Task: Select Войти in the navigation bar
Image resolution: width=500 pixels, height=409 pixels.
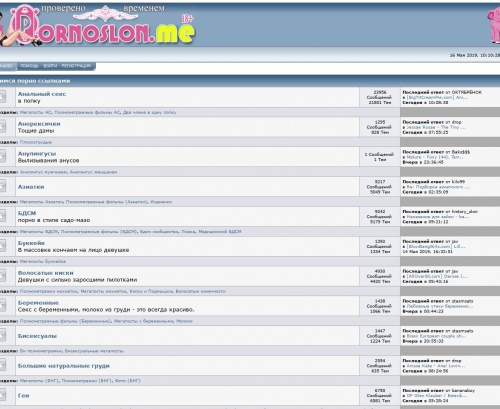Action: pos(50,66)
